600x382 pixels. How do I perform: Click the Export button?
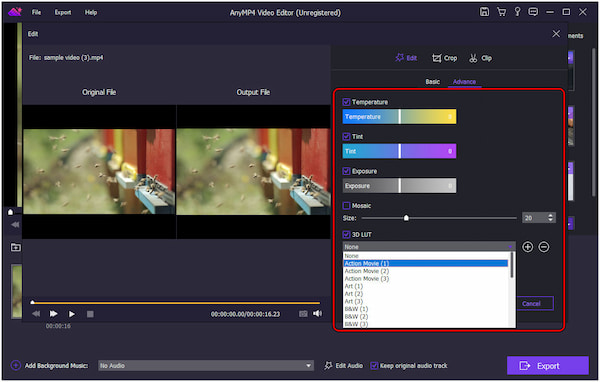coord(548,366)
